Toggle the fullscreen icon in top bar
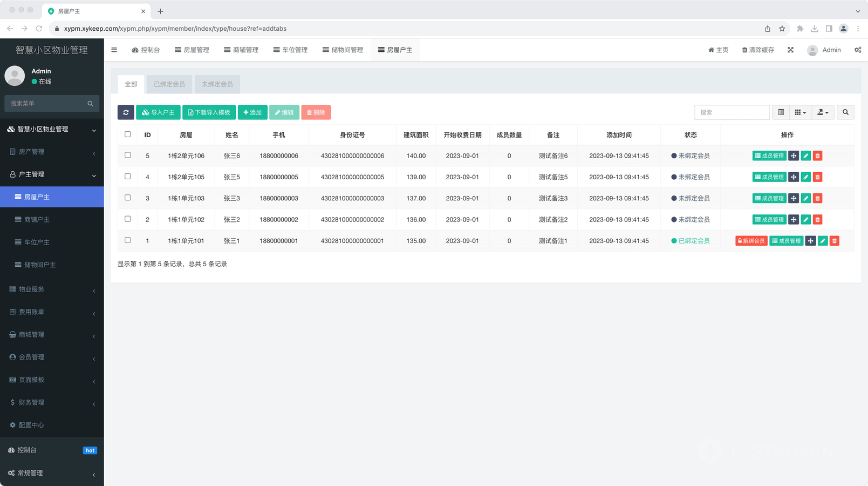Image resolution: width=868 pixels, height=486 pixels. tap(790, 50)
